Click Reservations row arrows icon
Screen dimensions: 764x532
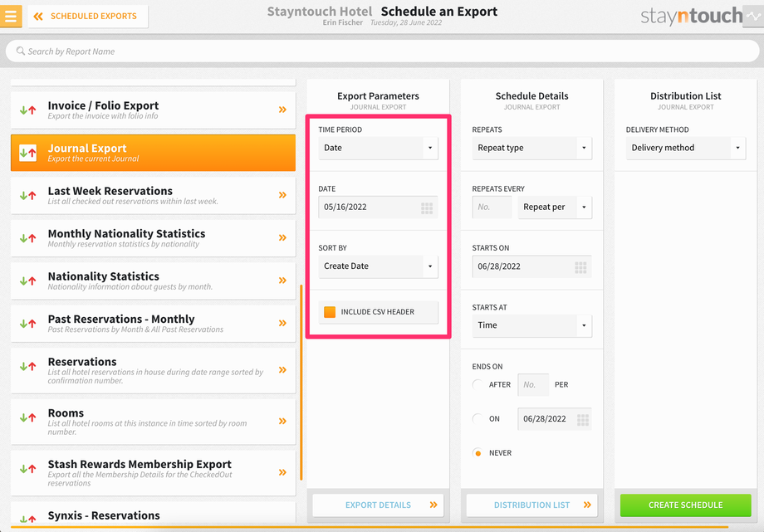pyautogui.click(x=27, y=366)
